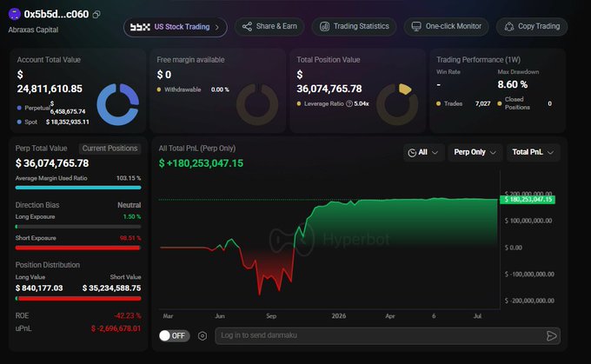The width and height of the screenshot is (591, 364).
Task: Click the Account Total Value donut chart
Action: click(x=118, y=104)
